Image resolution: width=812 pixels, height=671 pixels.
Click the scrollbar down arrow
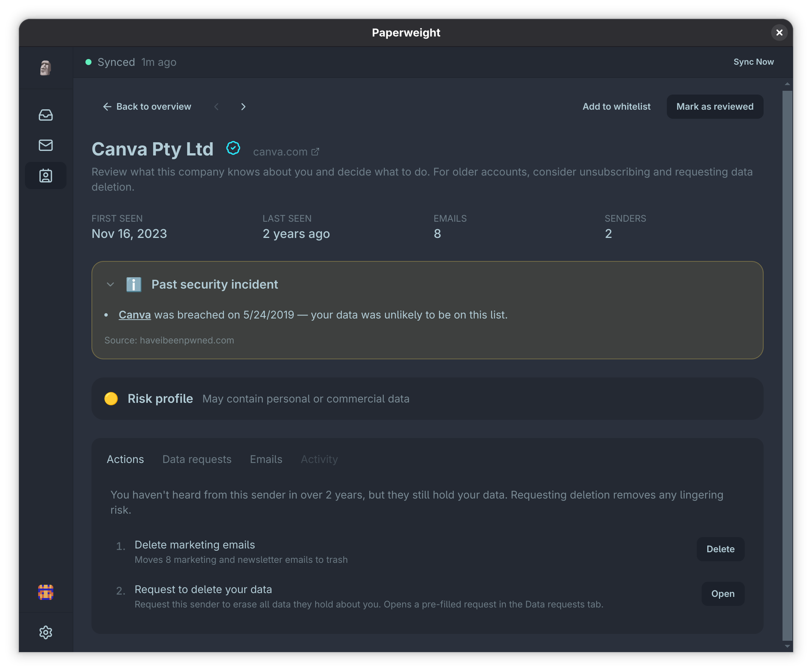coord(787,646)
